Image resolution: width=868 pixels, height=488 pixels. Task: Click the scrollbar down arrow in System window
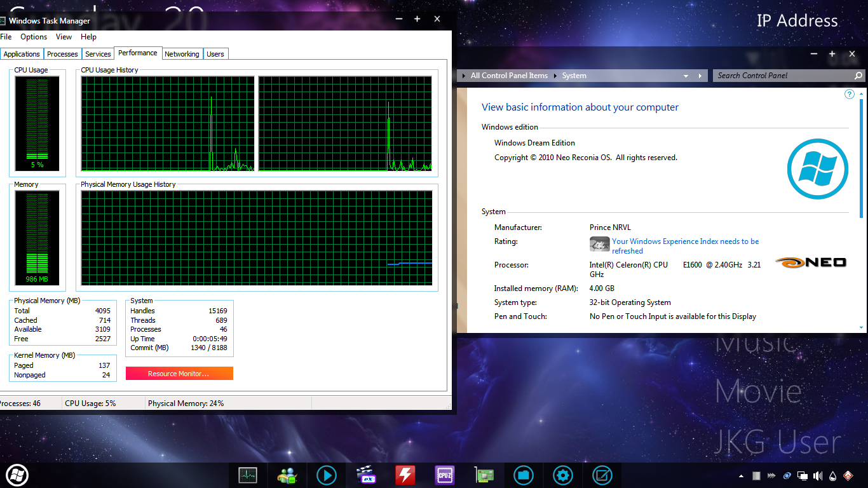click(862, 328)
